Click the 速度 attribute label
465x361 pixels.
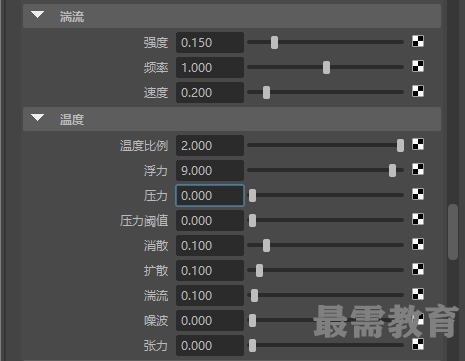[156, 93]
